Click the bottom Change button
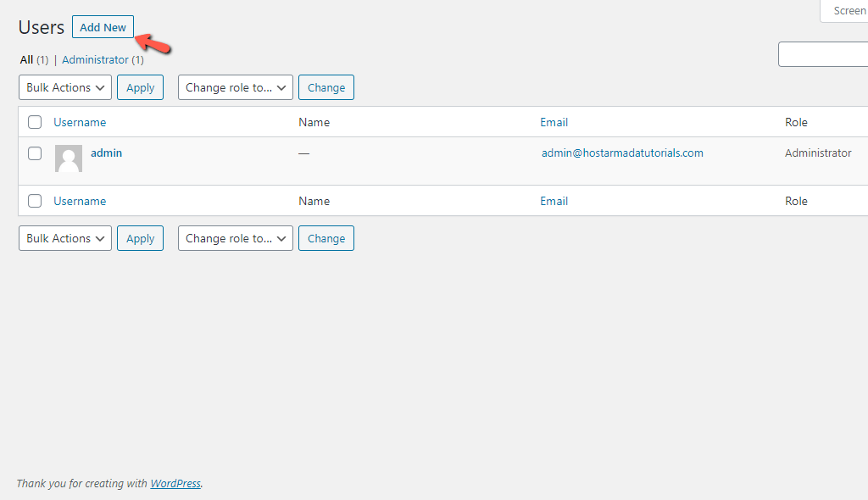The width and height of the screenshot is (868, 500). click(326, 238)
